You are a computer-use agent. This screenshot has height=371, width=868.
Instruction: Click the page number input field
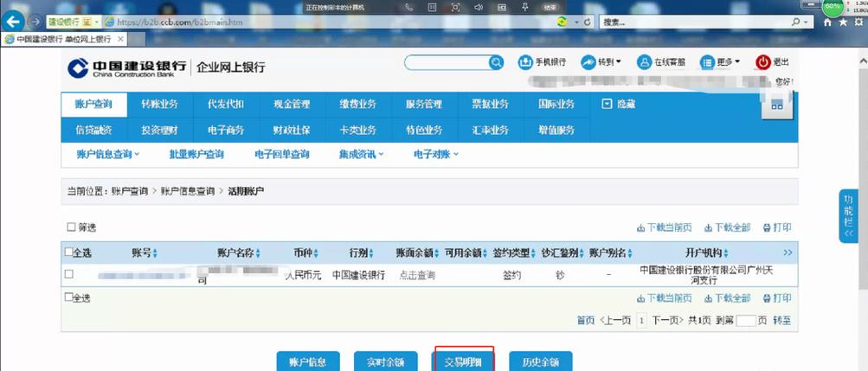tap(746, 320)
